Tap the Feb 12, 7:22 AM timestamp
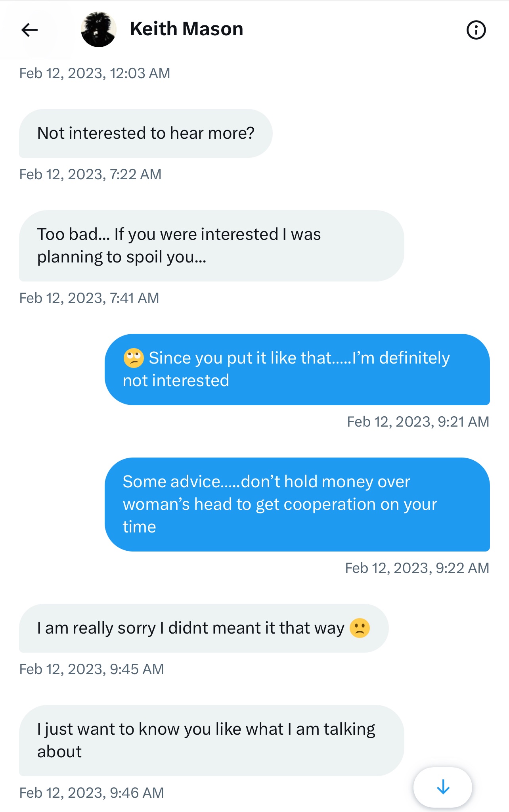Viewport: 509px width, 812px height. point(90,174)
